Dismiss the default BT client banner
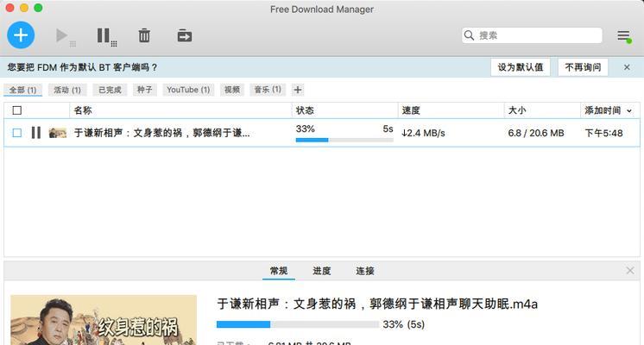The height and width of the screenshot is (345, 644). click(627, 67)
